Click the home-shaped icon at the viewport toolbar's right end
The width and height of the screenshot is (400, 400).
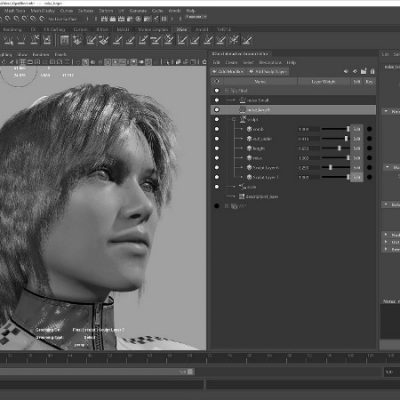tap(204, 62)
